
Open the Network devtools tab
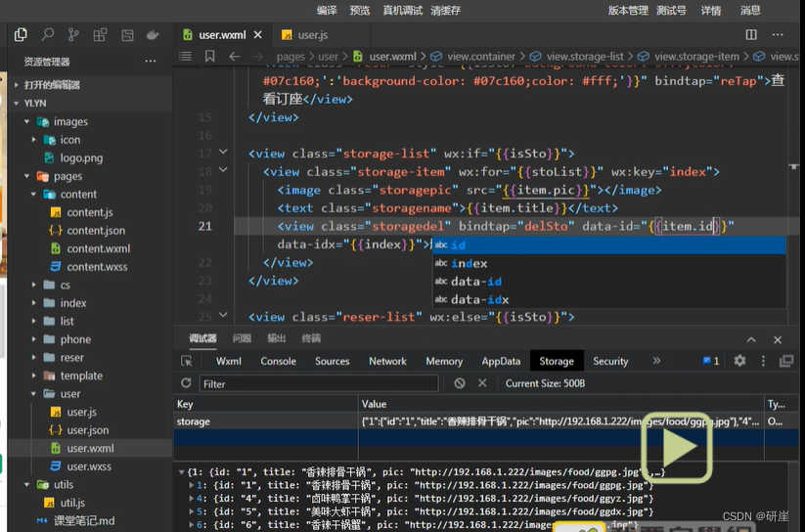(387, 361)
